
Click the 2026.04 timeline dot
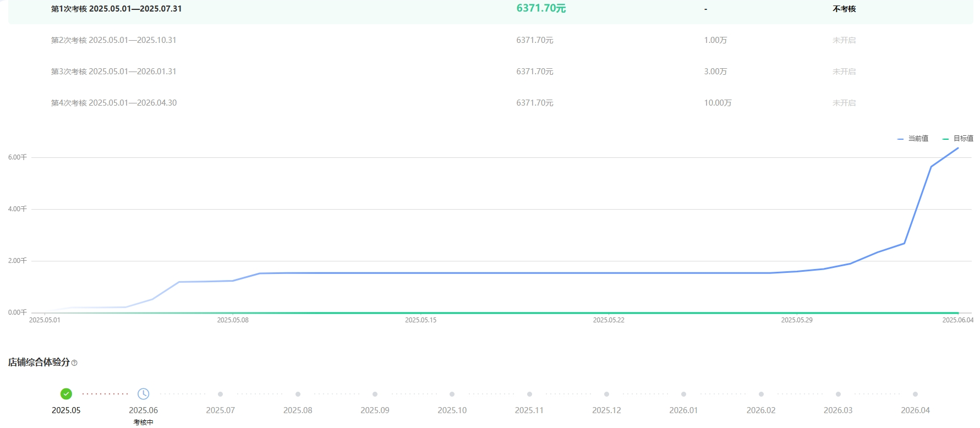pyautogui.click(x=915, y=394)
